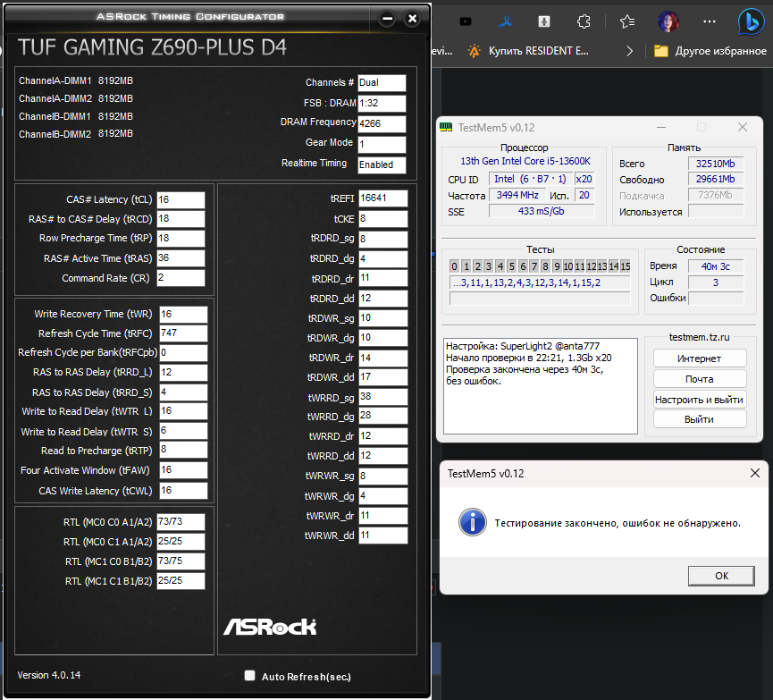Click the Частота value 3494 MHz
Image resolution: width=773 pixels, height=700 pixels.
click(517, 195)
